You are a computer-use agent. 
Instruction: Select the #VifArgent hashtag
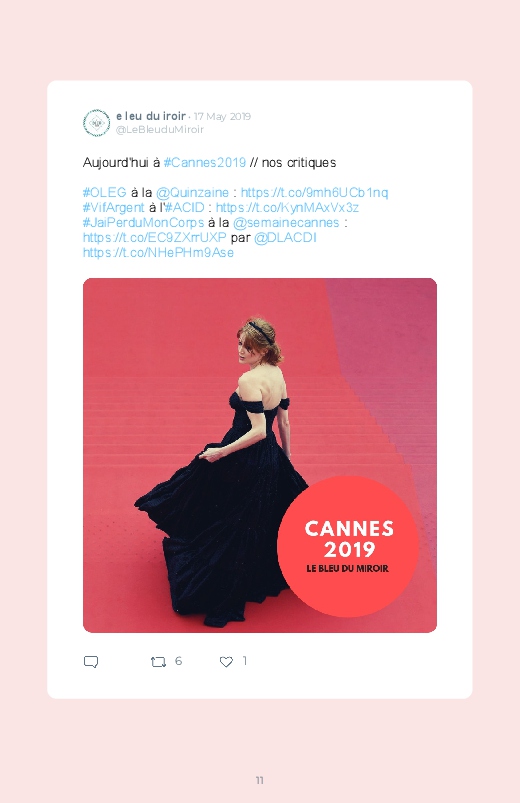114,207
